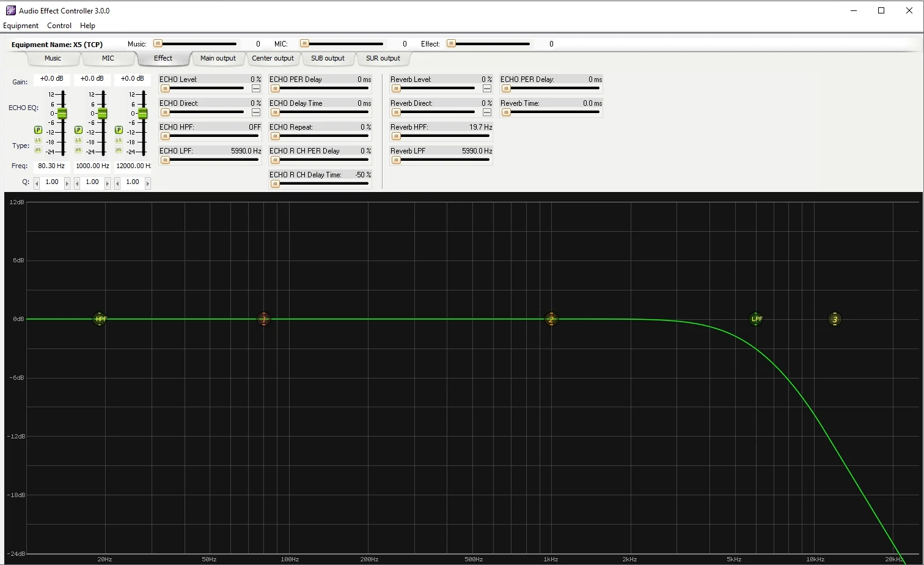Screen dimensions: 924x565
Task: Click EQ node 2 on the graph
Action: [551, 319]
